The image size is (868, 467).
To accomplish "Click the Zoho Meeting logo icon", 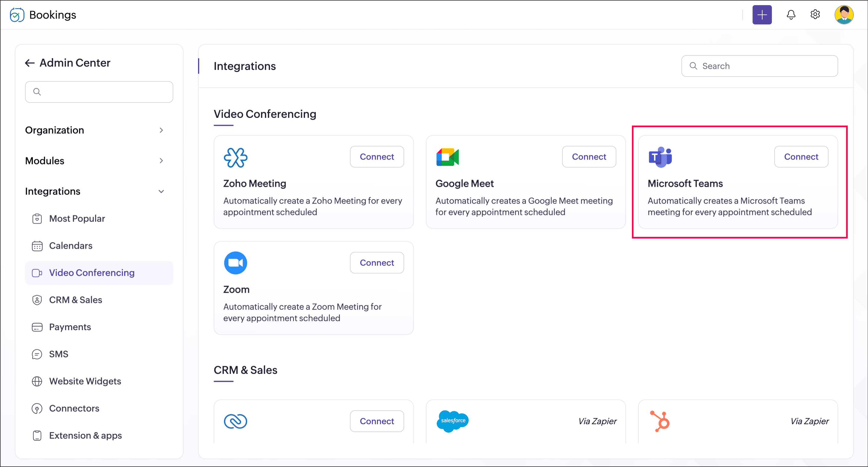I will tap(235, 157).
